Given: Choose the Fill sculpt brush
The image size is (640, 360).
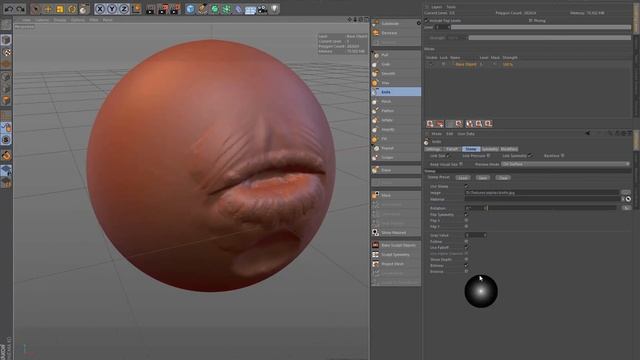Looking at the screenshot, I should tap(396, 139).
